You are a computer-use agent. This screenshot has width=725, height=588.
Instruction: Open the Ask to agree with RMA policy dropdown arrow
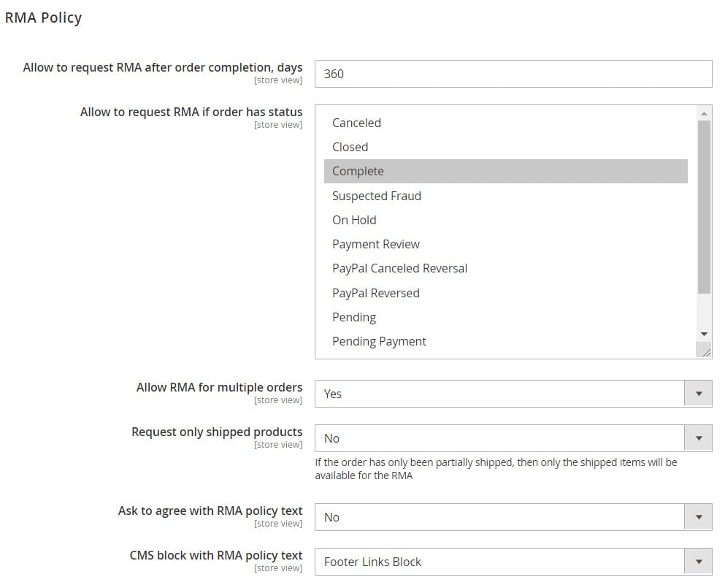(698, 517)
